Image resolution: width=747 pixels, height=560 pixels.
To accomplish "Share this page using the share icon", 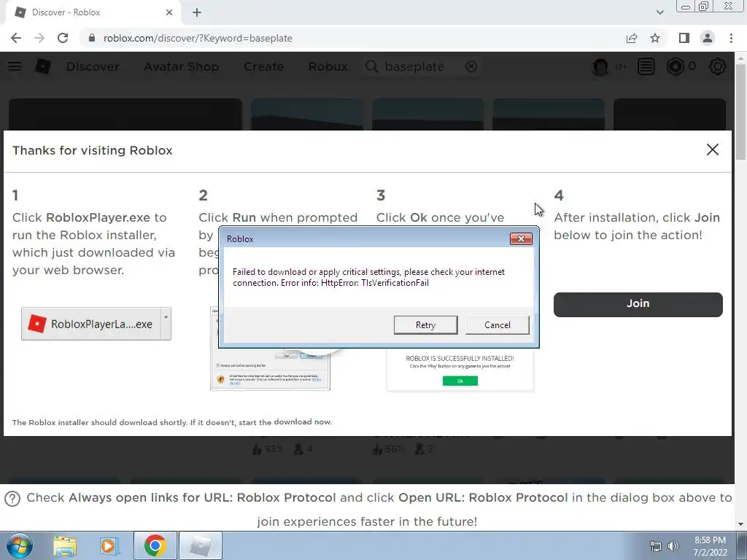I will [x=632, y=38].
